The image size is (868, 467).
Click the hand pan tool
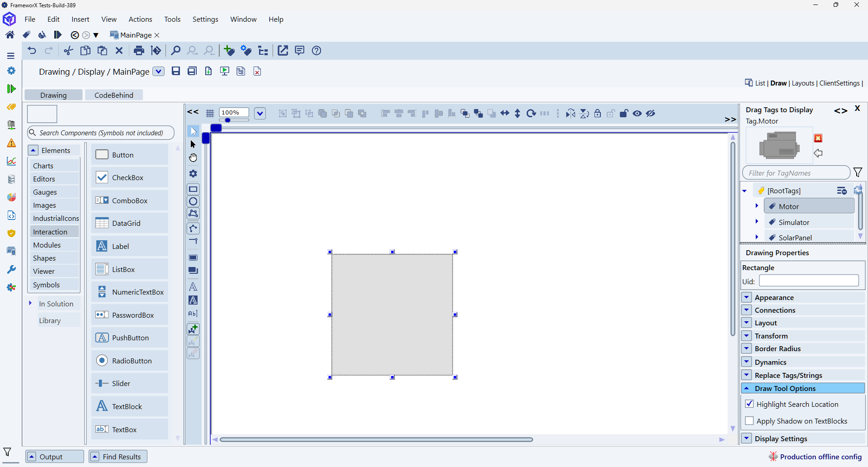tap(193, 157)
